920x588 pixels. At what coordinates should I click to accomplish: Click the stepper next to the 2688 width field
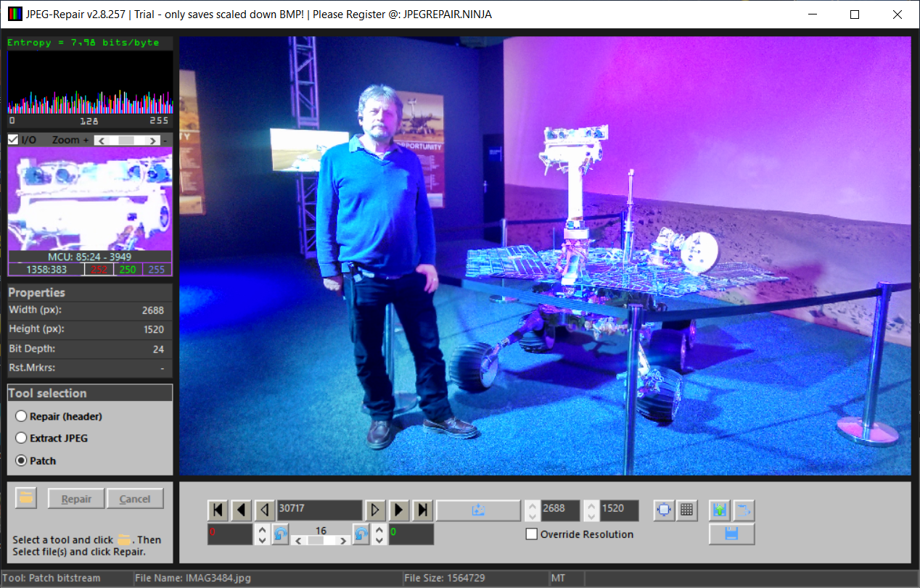click(532, 510)
